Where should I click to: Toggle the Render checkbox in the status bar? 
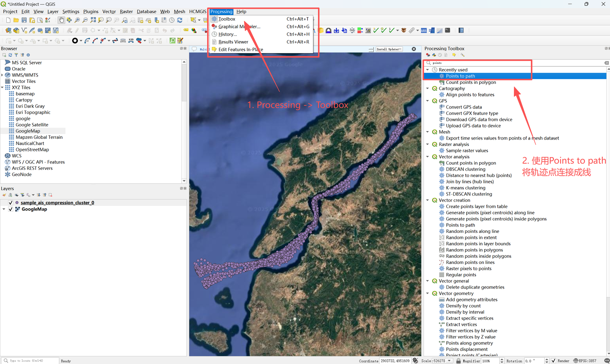[x=553, y=361]
